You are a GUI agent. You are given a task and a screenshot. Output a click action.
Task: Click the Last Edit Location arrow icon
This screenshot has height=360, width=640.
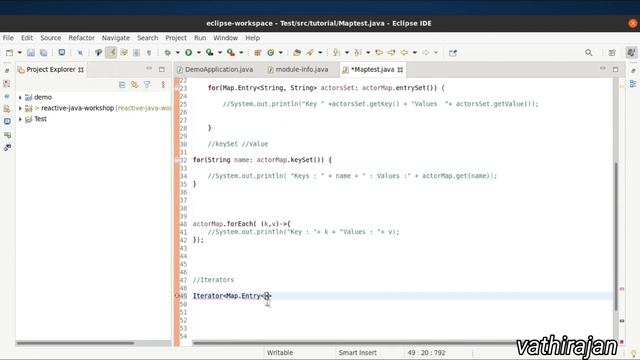pyautogui.click(x=379, y=53)
